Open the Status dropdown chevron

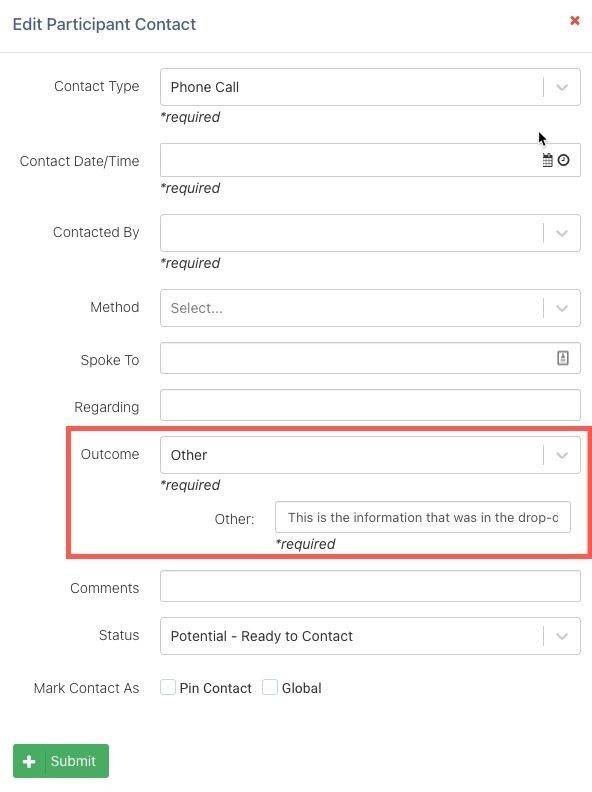[x=562, y=636]
